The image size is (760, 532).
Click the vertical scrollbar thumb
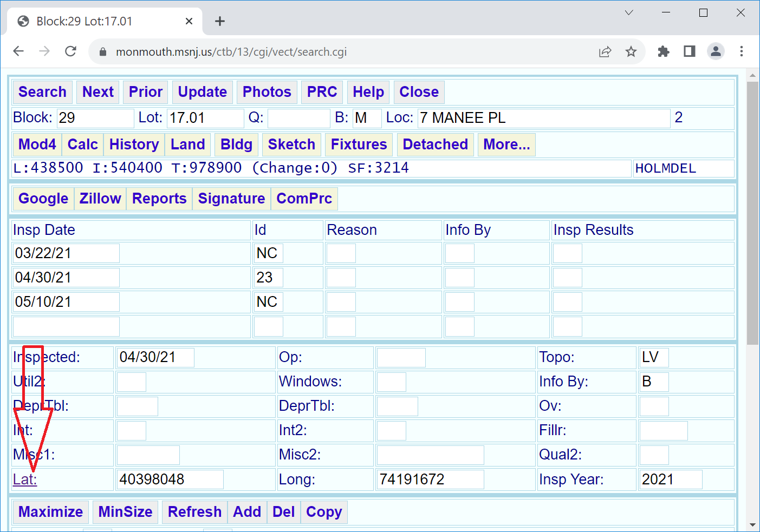[x=752, y=213]
